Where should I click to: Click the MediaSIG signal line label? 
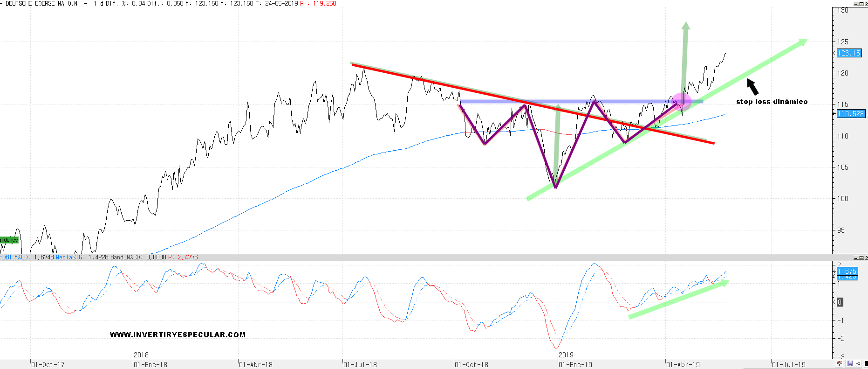pyautogui.click(x=70, y=257)
